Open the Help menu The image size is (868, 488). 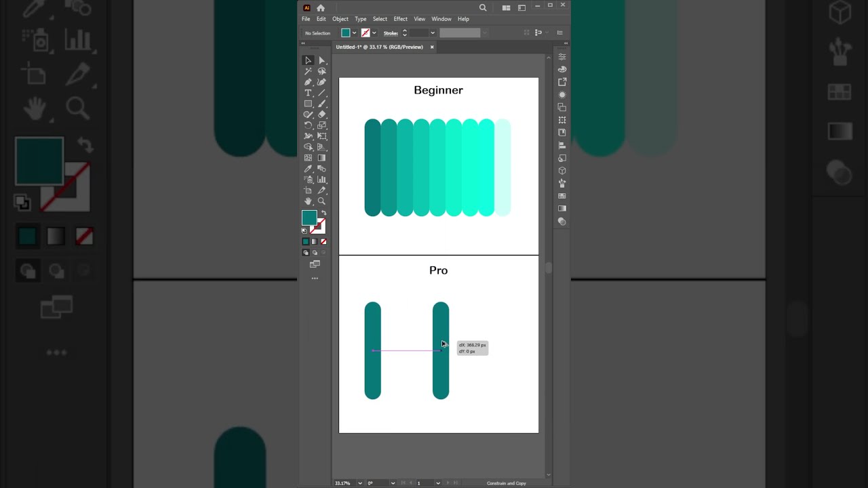click(463, 19)
